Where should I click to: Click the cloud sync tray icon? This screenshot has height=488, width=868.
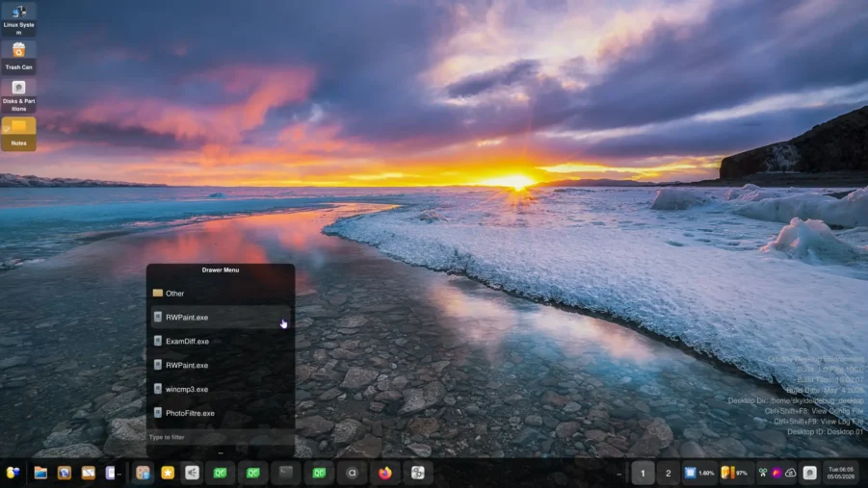791,473
